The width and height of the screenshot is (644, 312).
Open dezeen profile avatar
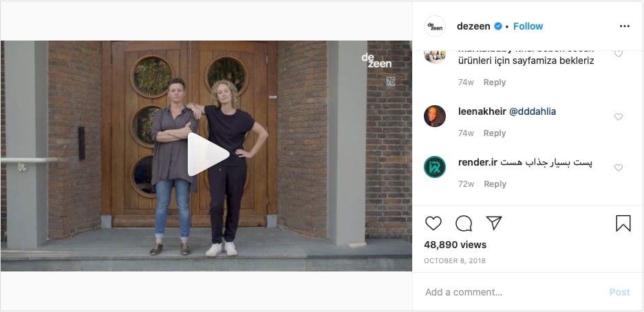click(x=435, y=26)
